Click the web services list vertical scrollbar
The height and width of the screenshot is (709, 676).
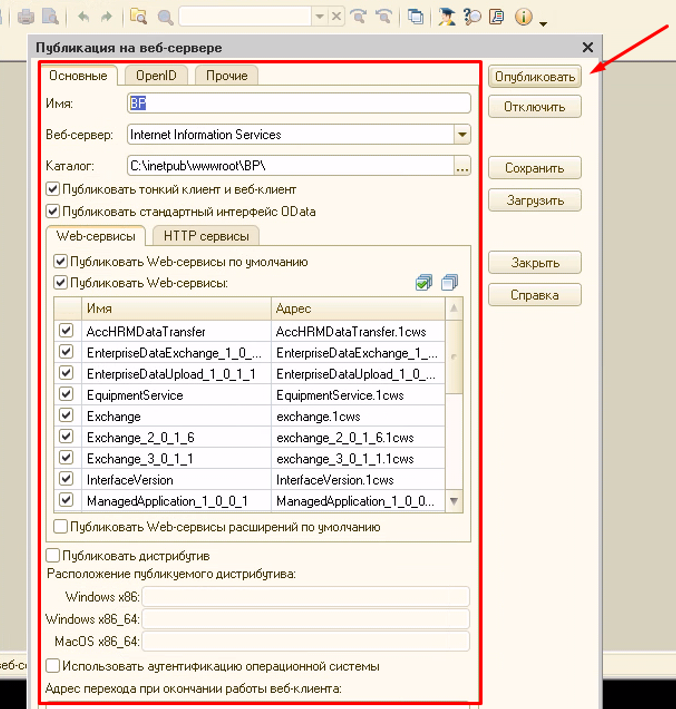[x=455, y=400]
